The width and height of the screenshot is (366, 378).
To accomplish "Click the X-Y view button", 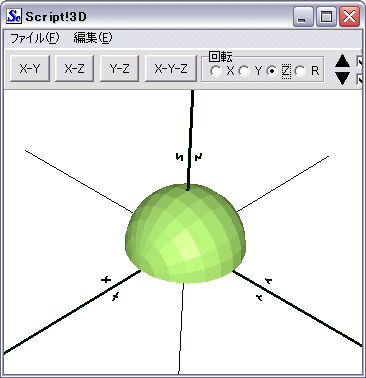I will [x=30, y=69].
